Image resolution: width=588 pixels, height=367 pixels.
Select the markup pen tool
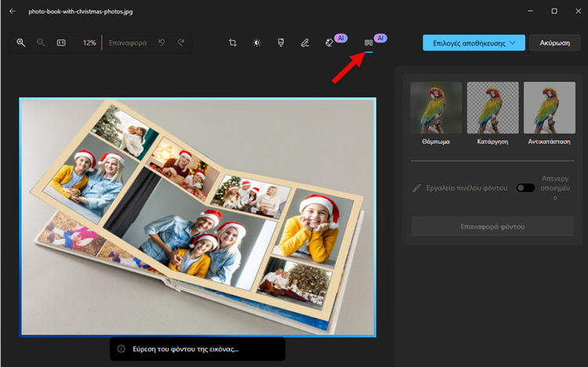304,42
